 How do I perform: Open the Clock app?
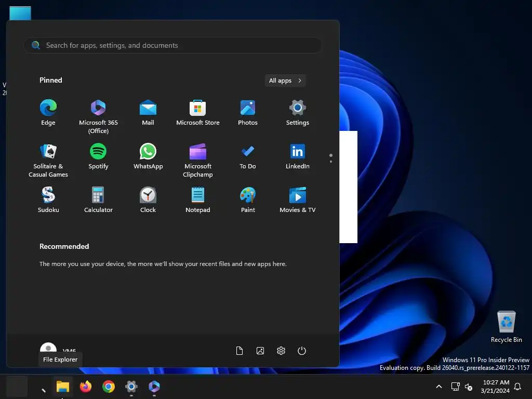[148, 200]
